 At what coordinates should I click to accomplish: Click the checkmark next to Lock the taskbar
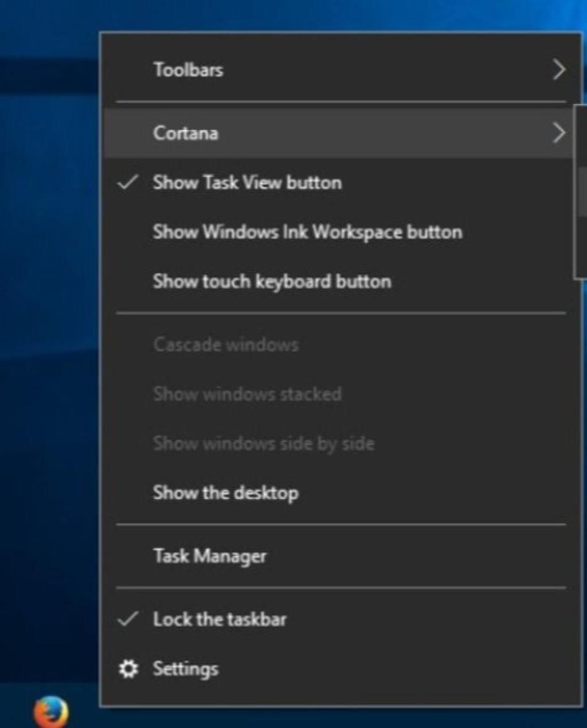(x=128, y=619)
